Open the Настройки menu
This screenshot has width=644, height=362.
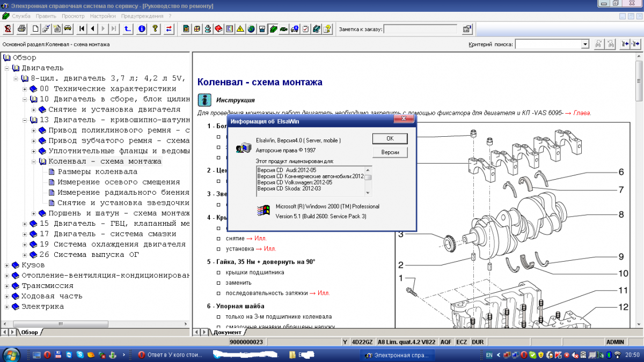[103, 16]
